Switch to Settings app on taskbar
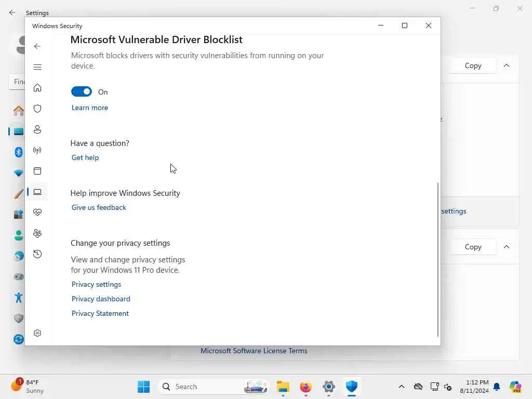 click(329, 387)
